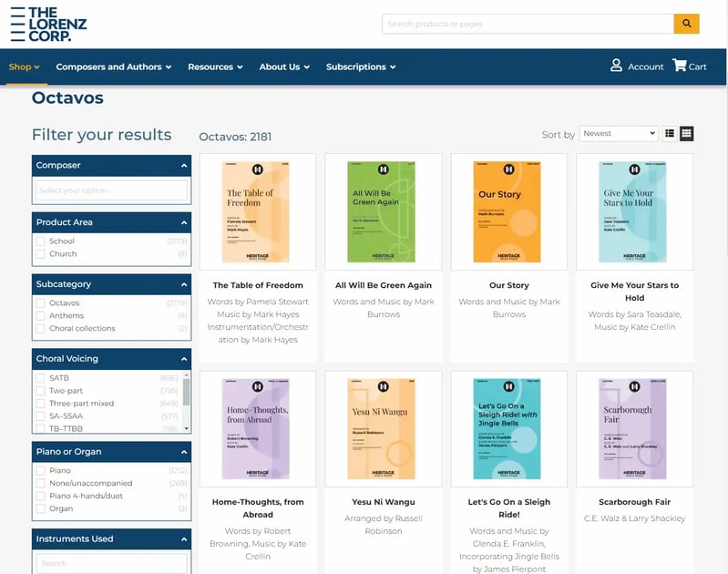Image resolution: width=728 pixels, height=574 pixels.
Task: Open The Table of Freedom title link
Action: [x=258, y=285]
